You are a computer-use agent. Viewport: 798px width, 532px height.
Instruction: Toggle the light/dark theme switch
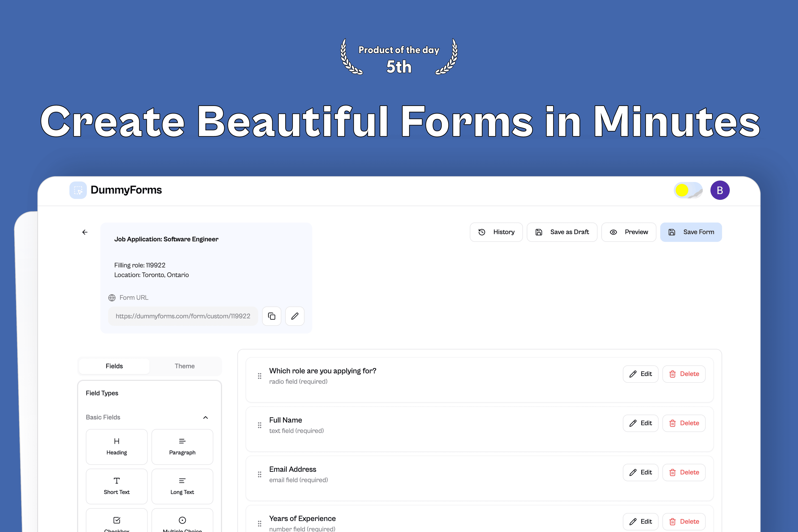[688, 190]
